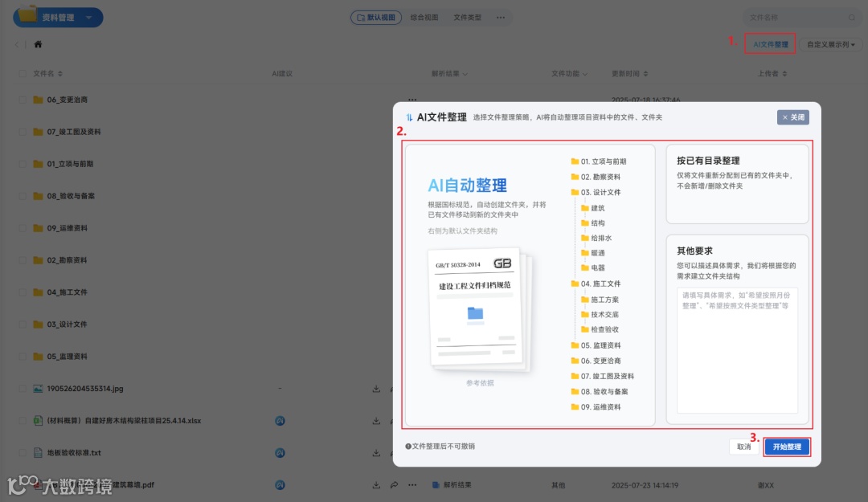The height and width of the screenshot is (502, 868).
Task: Check the 190526204535314.jpg row checkbox
Action: 23,389
